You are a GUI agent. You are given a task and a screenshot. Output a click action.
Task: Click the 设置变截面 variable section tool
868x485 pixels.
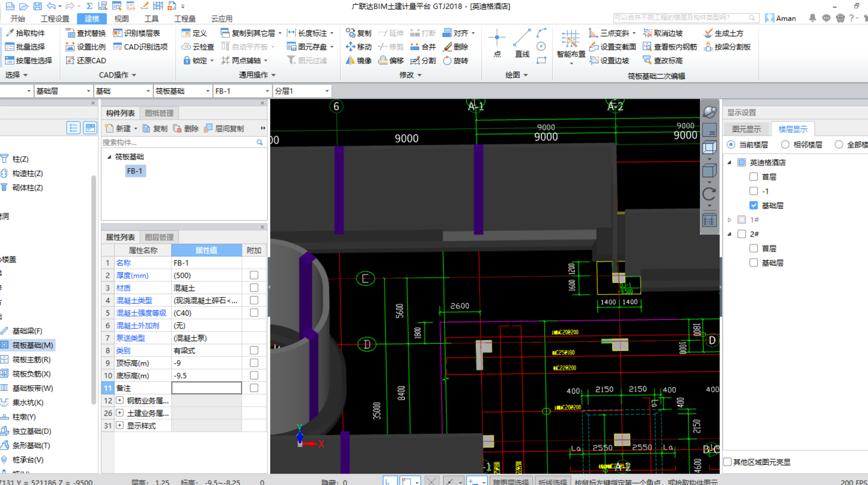613,47
